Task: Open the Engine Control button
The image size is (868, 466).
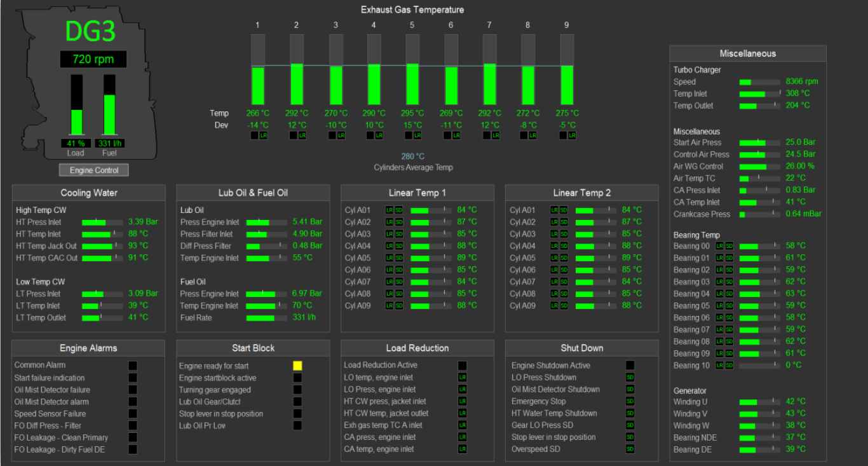Action: click(x=94, y=170)
